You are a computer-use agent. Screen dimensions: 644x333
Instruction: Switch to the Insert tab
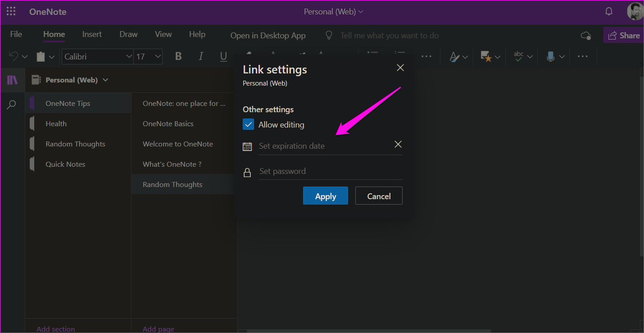(92, 34)
